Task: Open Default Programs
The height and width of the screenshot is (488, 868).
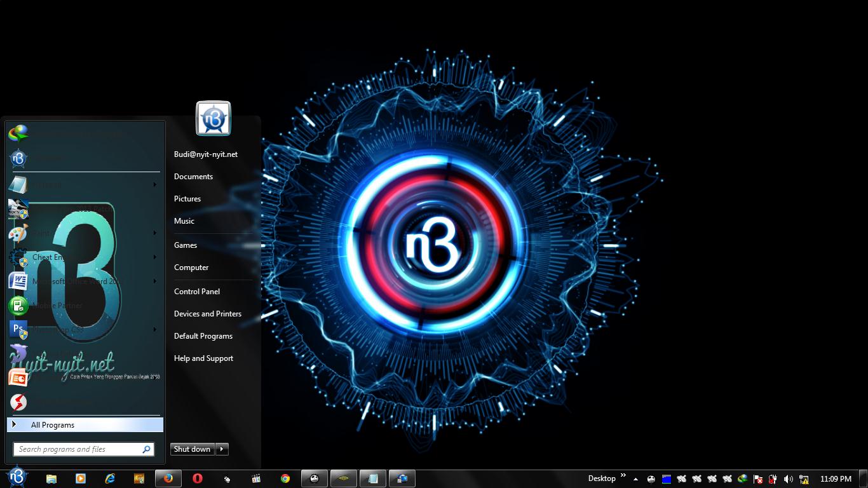Action: pos(203,336)
